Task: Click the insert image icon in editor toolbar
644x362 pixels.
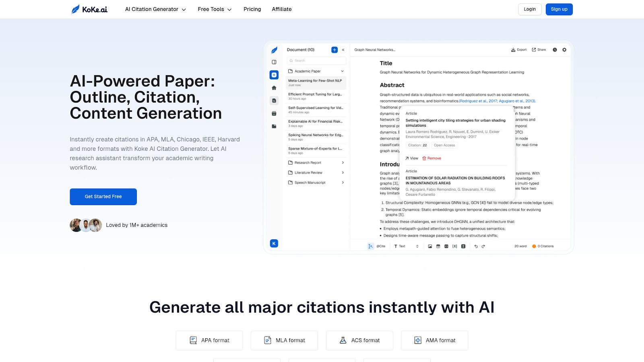Action: [x=430, y=246]
